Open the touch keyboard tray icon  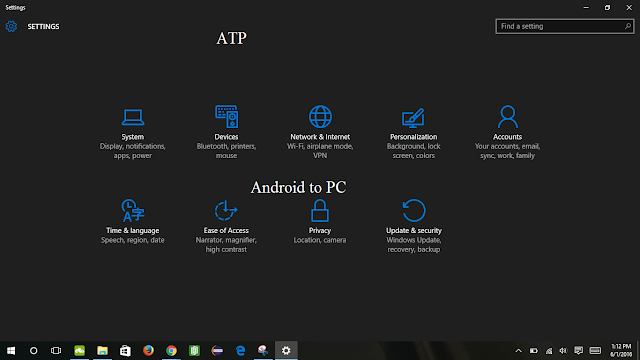tap(595, 351)
